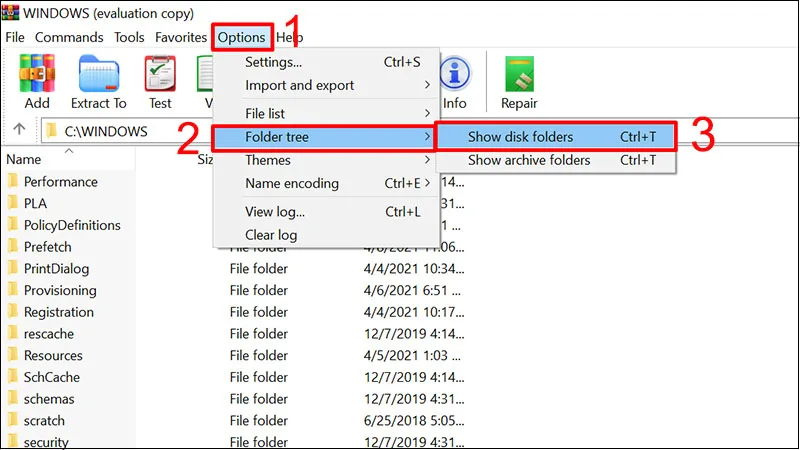Click the Prefetch folder icon

coord(13,246)
